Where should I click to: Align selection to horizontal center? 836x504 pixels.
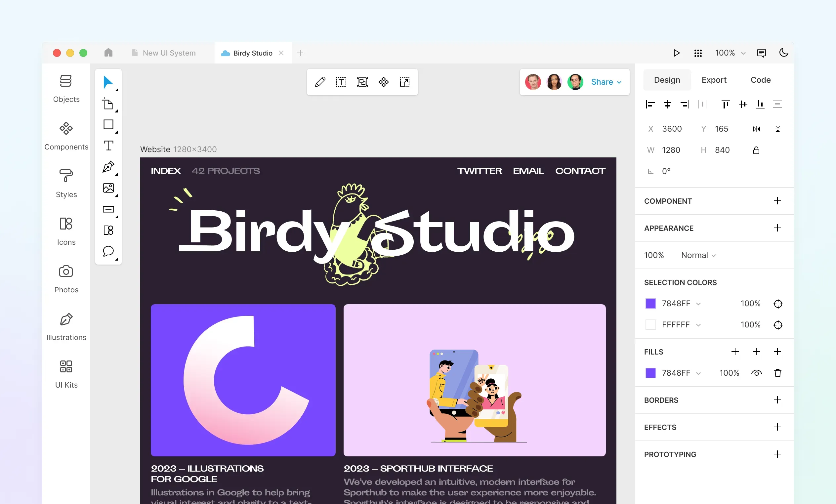pos(667,104)
